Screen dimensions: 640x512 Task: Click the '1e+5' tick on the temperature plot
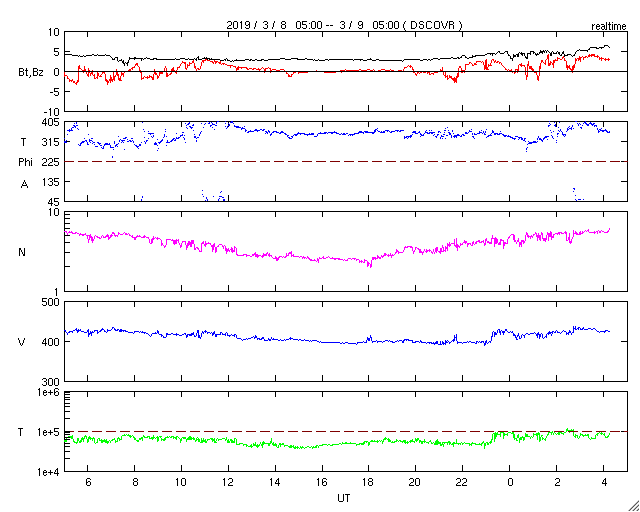[49, 432]
